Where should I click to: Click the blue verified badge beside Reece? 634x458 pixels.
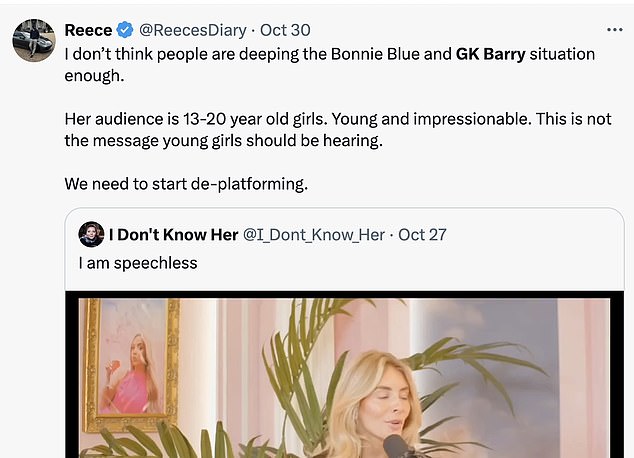[126, 30]
